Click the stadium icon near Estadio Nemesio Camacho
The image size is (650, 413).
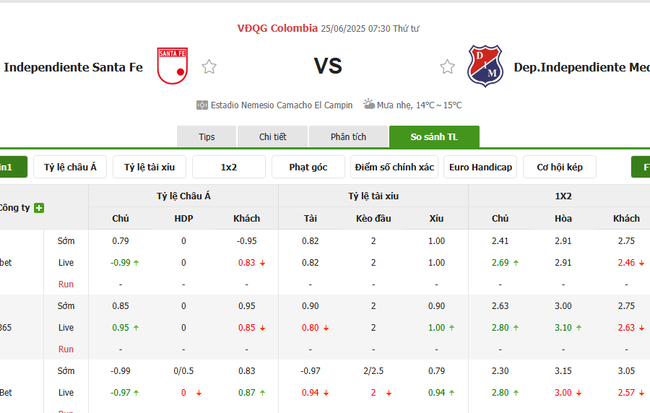203,104
